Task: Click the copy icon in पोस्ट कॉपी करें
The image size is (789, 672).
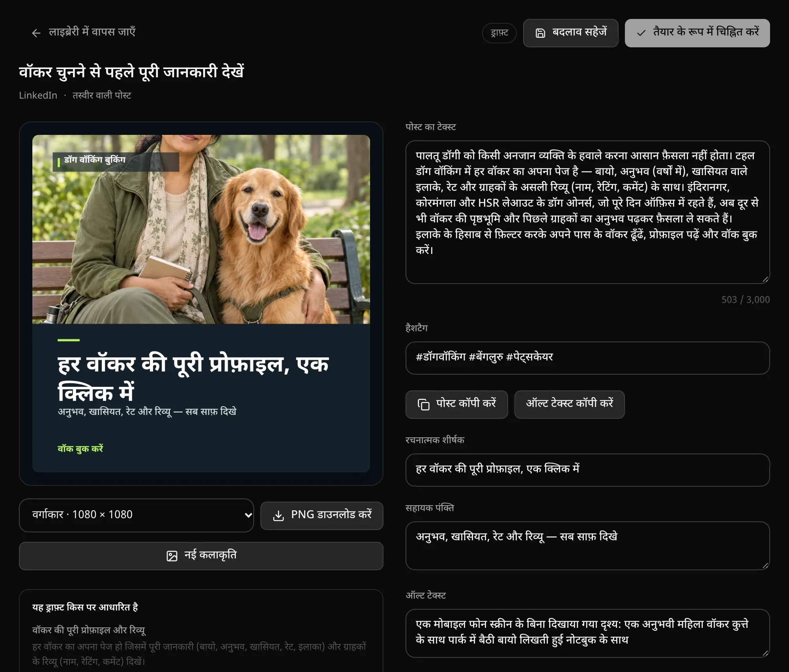Action: click(x=423, y=405)
